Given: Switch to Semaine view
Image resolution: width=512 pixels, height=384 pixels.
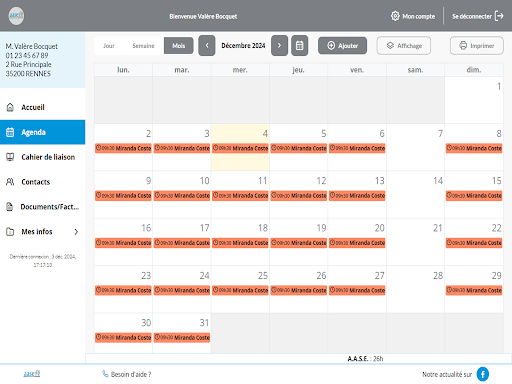Looking at the screenshot, I should tap(143, 46).
